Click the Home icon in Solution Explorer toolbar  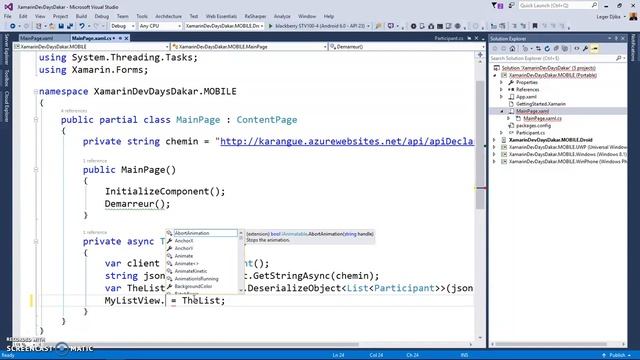pos(512,49)
